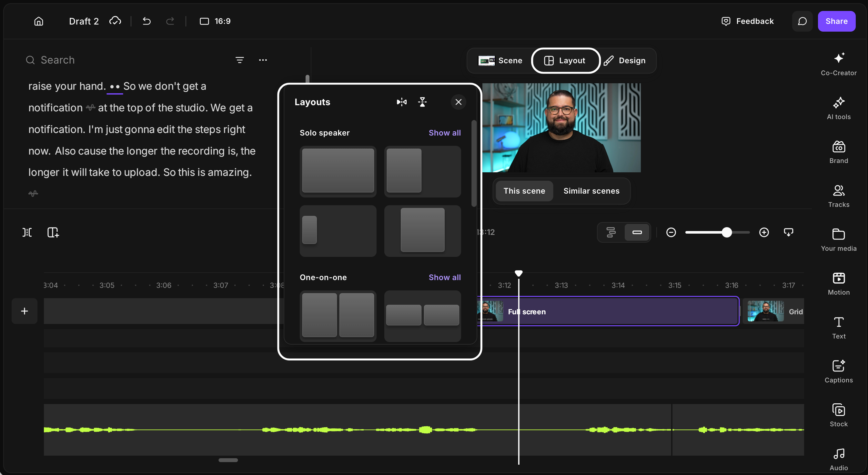This screenshot has height=475, width=868.
Task: Click the undo arrow
Action: pos(146,21)
